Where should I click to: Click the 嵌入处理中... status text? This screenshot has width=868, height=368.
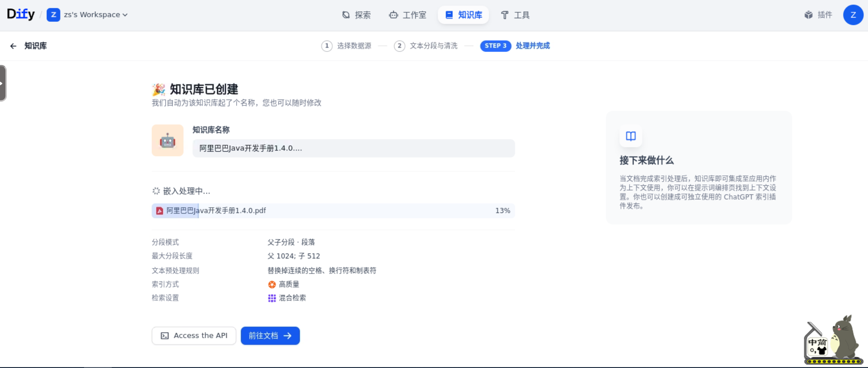coord(187,191)
